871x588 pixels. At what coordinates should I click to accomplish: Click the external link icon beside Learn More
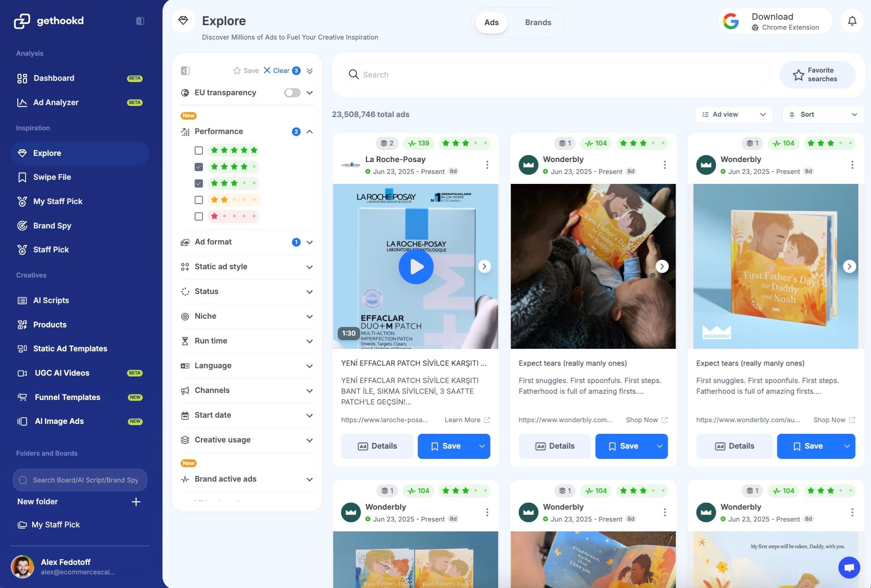pyautogui.click(x=487, y=420)
